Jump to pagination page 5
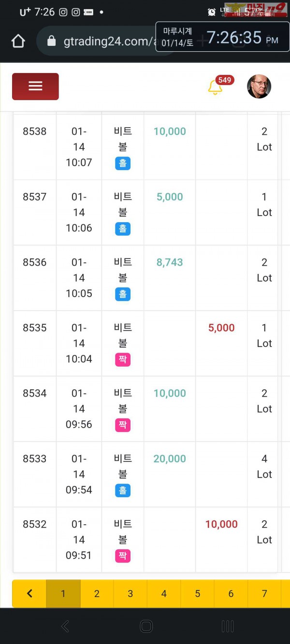The height and width of the screenshot is (644, 290). coord(197,594)
